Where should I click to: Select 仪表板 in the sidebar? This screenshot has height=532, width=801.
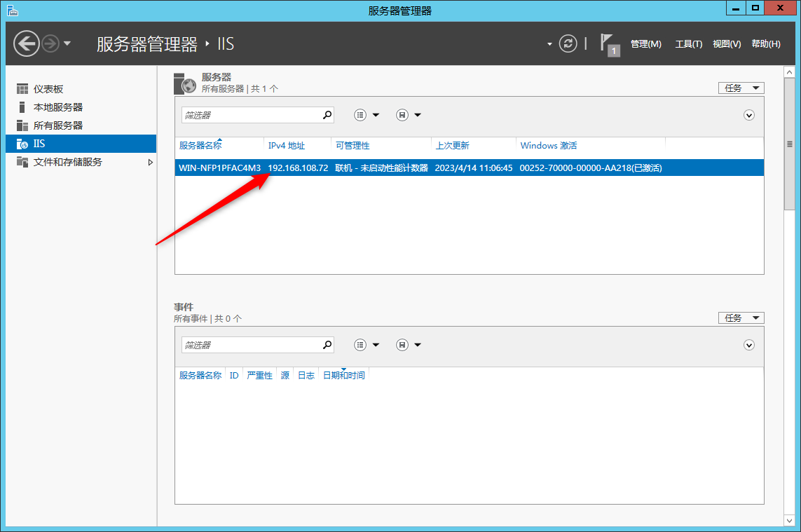tap(81, 89)
